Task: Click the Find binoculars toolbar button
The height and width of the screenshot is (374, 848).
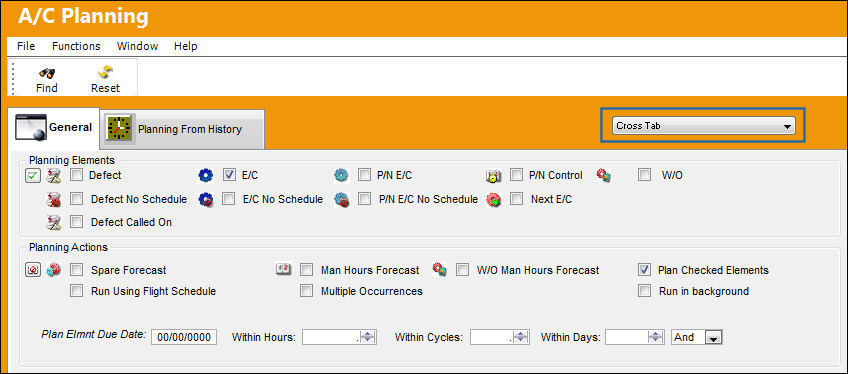Action: pos(47,79)
